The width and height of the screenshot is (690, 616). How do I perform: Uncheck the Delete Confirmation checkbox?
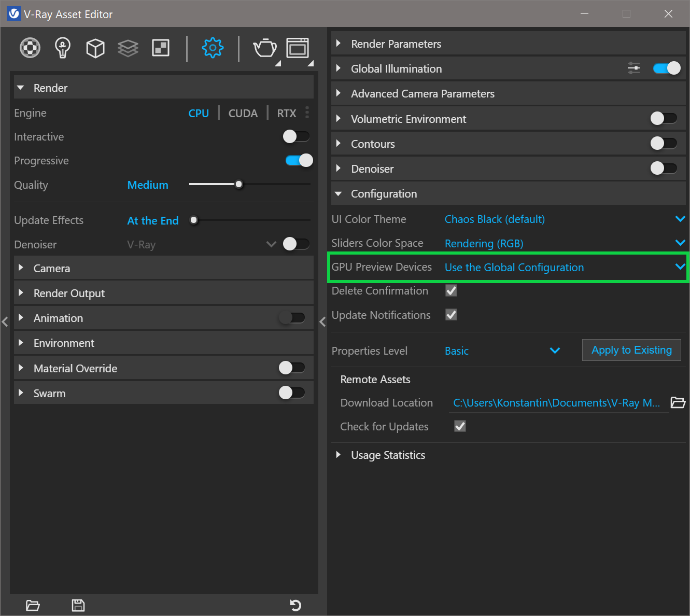pos(452,291)
